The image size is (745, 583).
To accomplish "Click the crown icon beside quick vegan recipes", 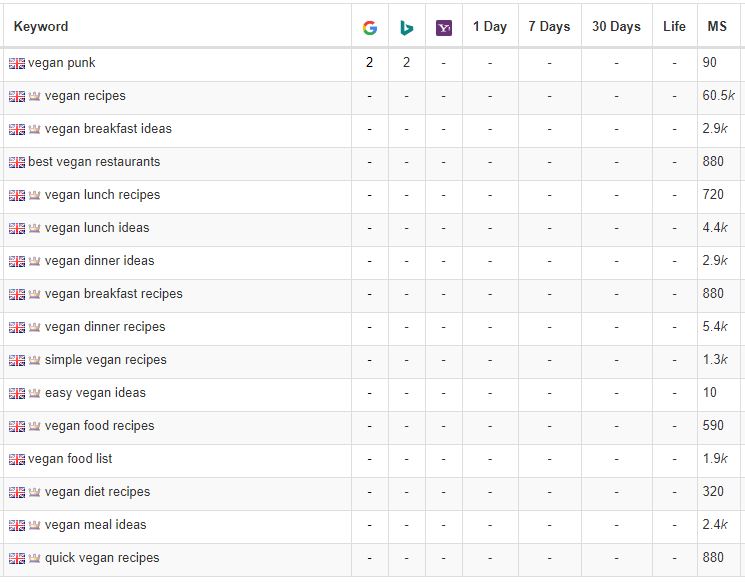I will point(34,558).
